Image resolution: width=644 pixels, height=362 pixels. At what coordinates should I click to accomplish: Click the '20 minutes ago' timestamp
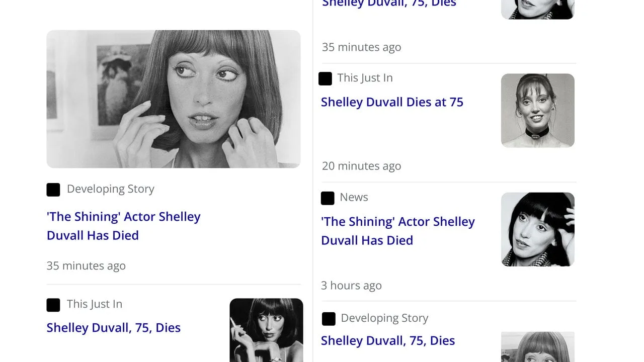[x=362, y=166]
